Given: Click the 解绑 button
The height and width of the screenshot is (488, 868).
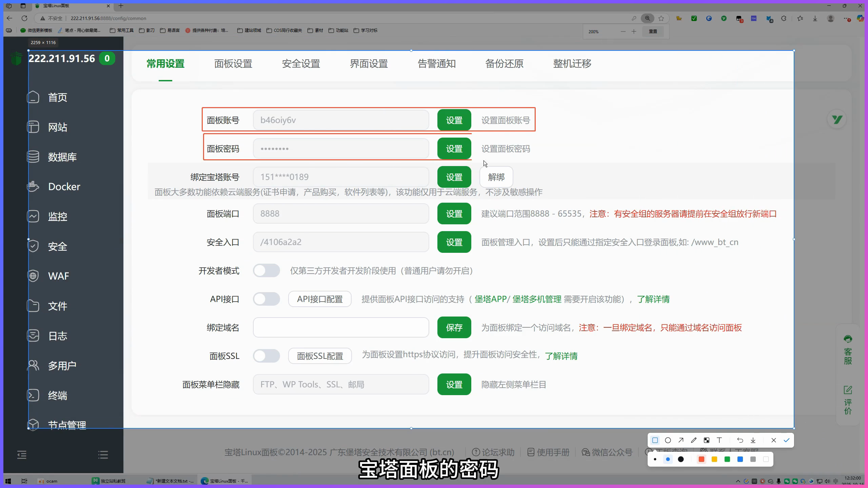Looking at the screenshot, I should (x=496, y=177).
